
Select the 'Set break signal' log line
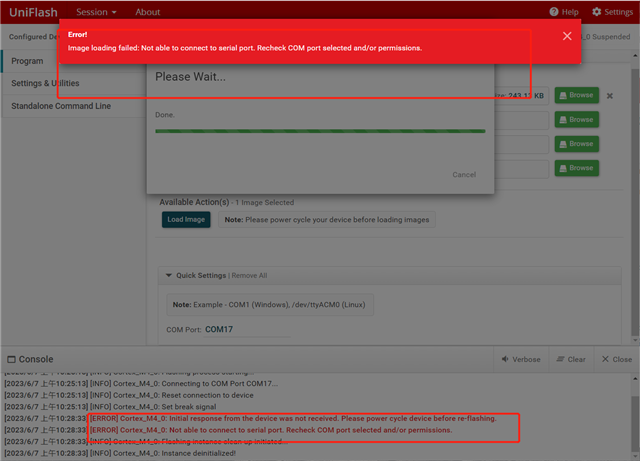click(110, 407)
